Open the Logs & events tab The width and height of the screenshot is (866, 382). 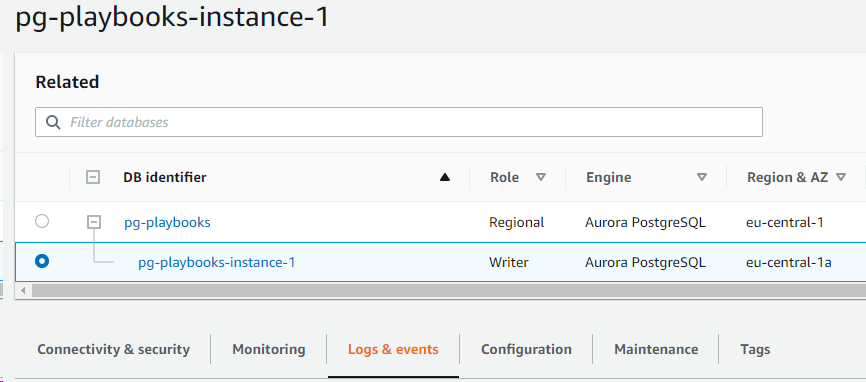393,349
